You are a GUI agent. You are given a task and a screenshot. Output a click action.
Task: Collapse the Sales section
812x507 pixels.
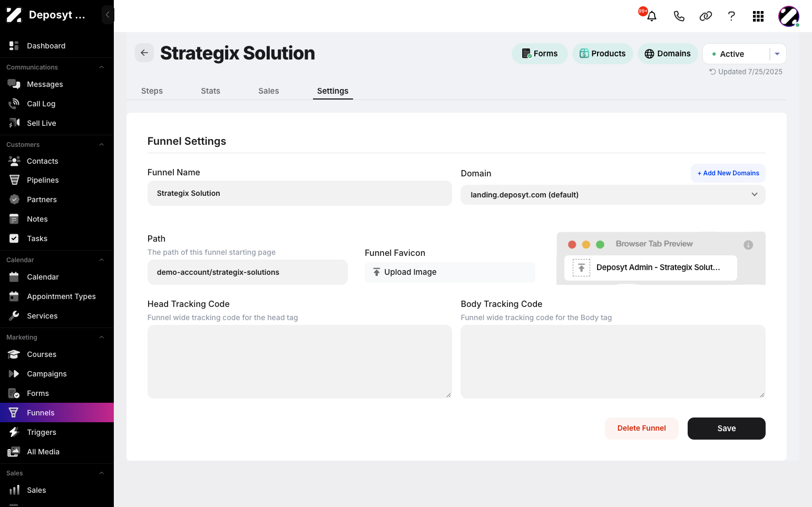[x=102, y=473]
